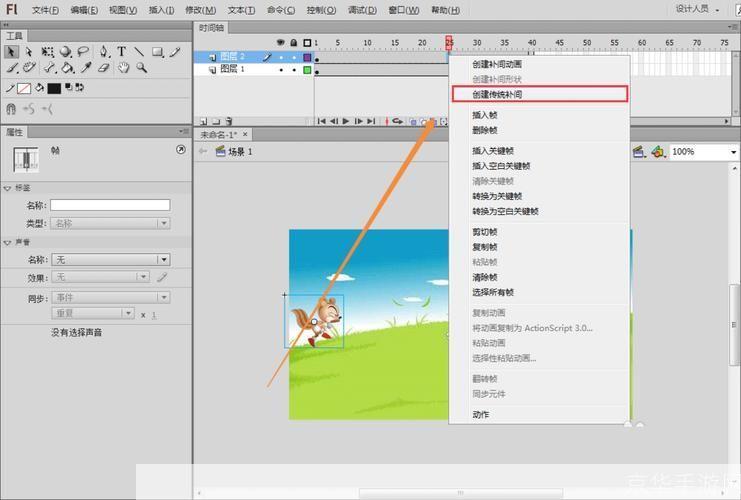This screenshot has width=741, height=500.
Task: Click the purple outline swatch of 图层 2
Action: point(307,58)
